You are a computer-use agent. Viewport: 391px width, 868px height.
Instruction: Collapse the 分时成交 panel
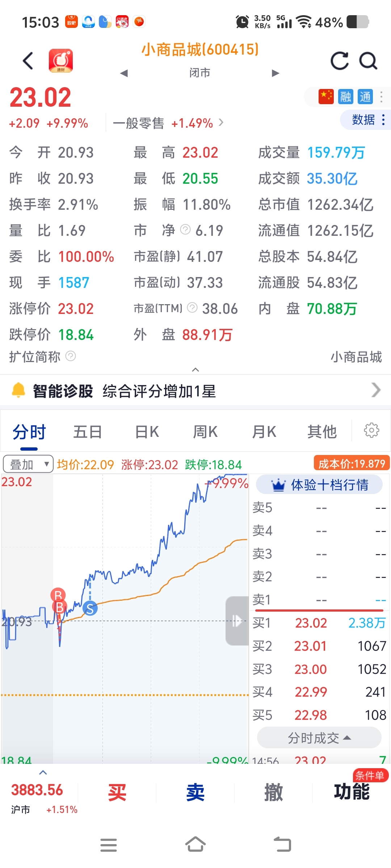coord(319,738)
